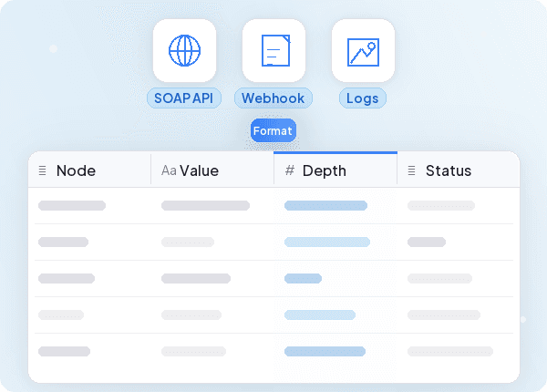Click the list icon beside Status header
This screenshot has height=392, width=547.
coord(411,170)
